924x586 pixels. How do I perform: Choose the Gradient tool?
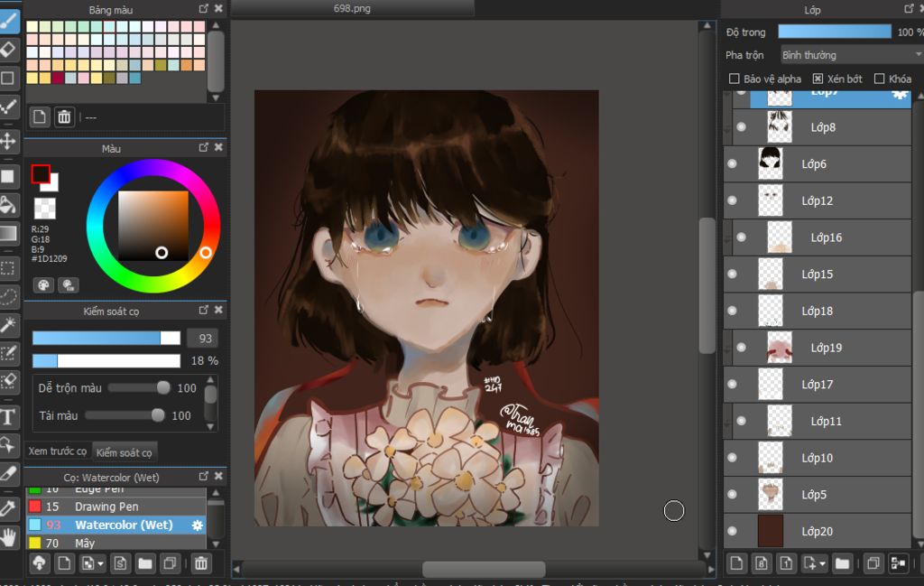[x=8, y=234]
